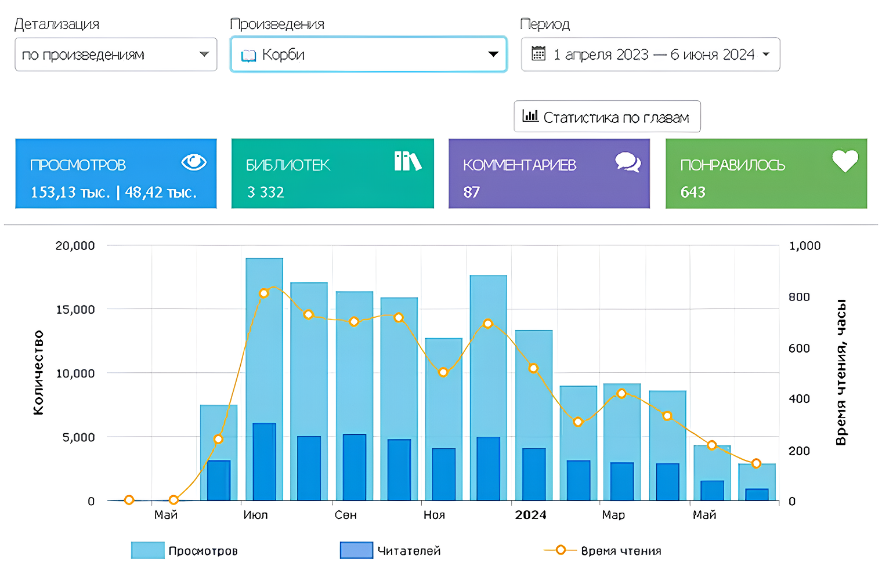Click the book icon beside Корби
This screenshot has height=588, width=882.
pyautogui.click(x=248, y=56)
